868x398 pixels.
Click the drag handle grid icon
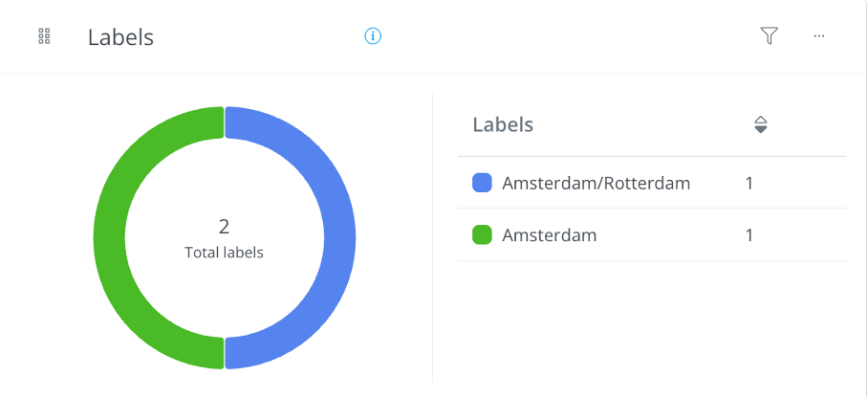click(x=44, y=36)
